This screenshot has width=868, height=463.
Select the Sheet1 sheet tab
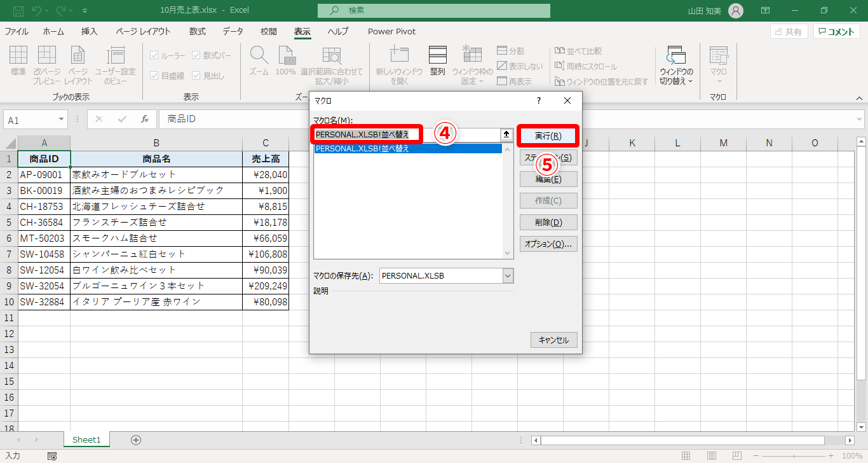86,439
